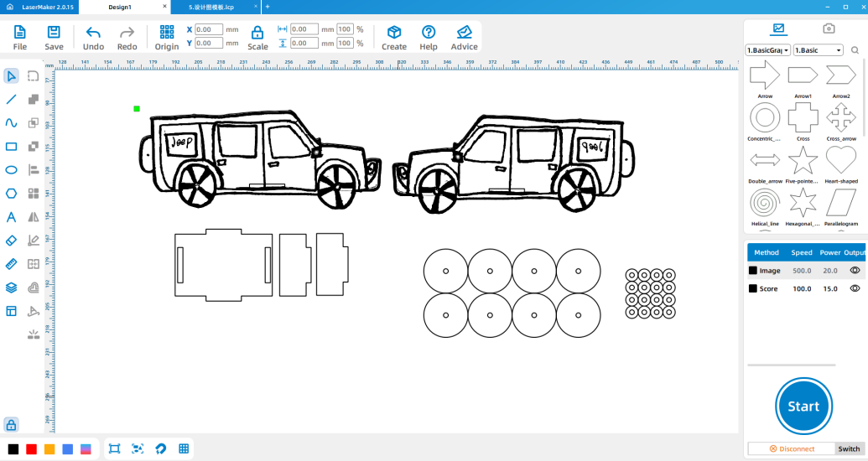Pick the Heart-shaped thumbnail
The width and height of the screenshot is (868, 461).
tap(841, 160)
